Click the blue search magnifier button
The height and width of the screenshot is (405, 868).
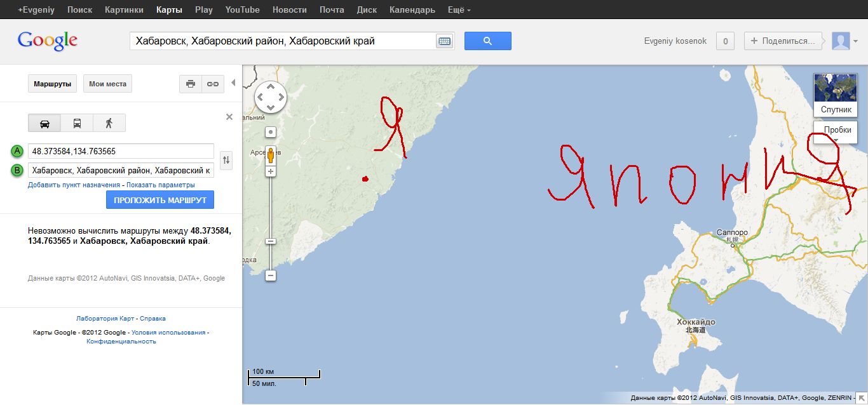click(487, 41)
